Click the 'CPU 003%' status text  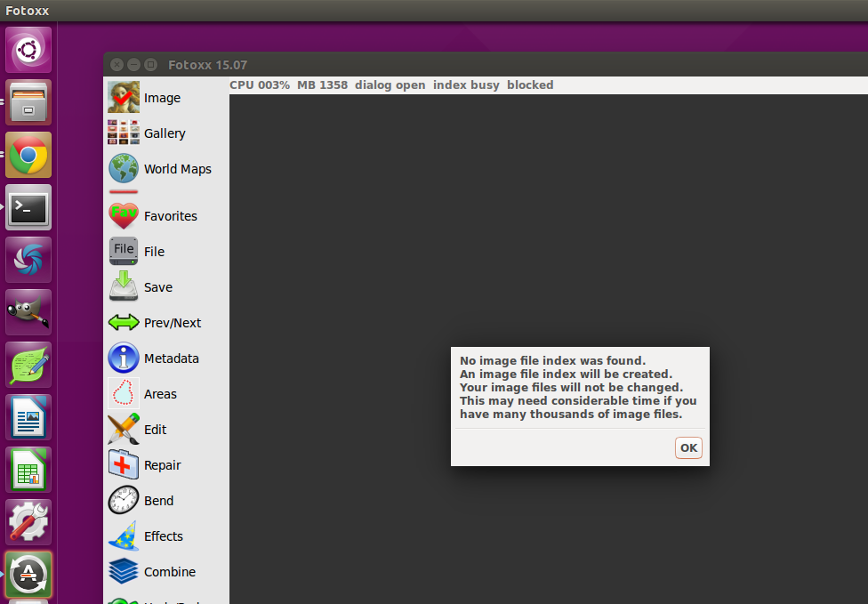260,85
